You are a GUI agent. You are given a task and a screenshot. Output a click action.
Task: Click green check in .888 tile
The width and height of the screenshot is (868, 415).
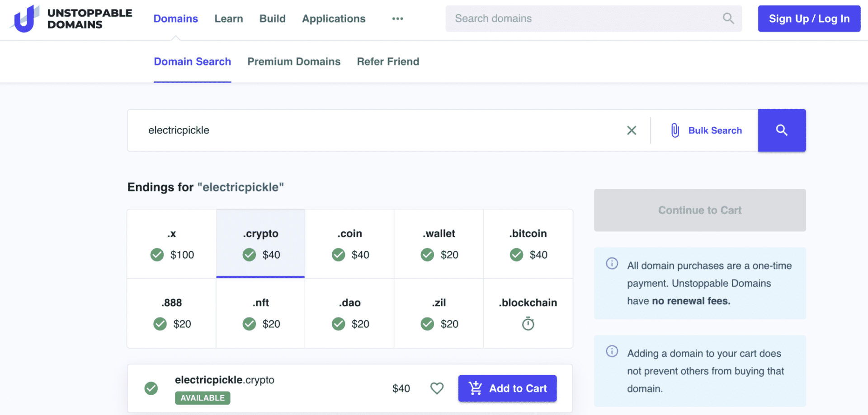coord(160,324)
